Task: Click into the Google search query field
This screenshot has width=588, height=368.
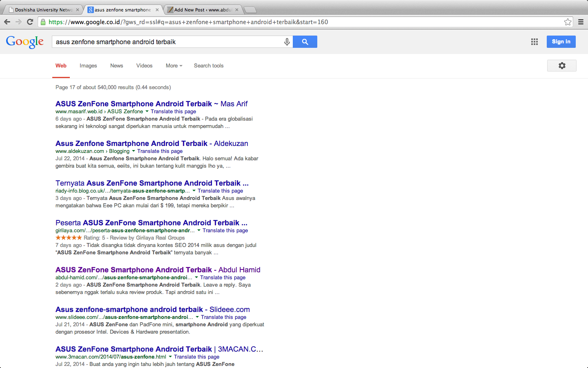Action: (x=167, y=42)
